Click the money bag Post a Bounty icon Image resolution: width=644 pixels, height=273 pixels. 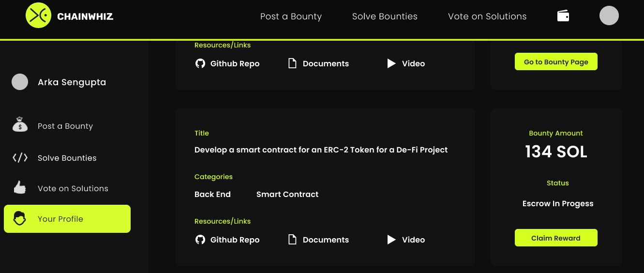pos(20,124)
